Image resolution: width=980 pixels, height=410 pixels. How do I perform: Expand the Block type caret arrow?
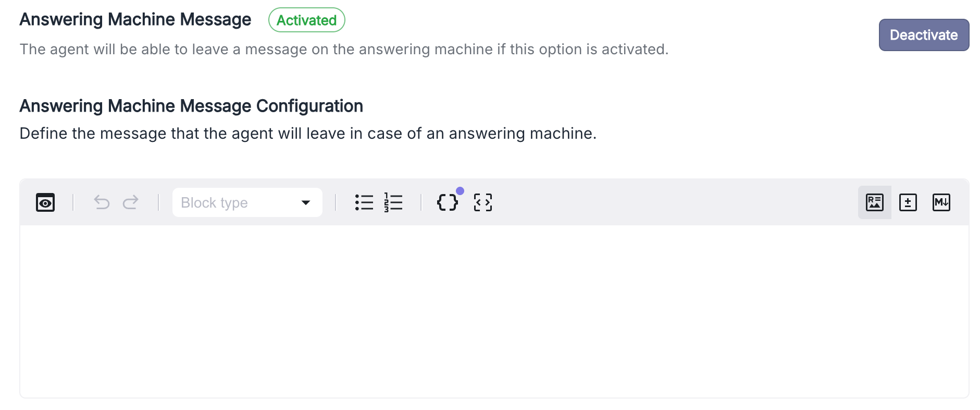tap(306, 202)
